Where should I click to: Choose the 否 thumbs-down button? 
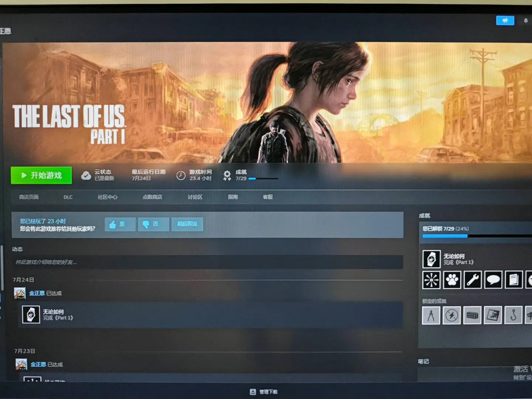154,224
